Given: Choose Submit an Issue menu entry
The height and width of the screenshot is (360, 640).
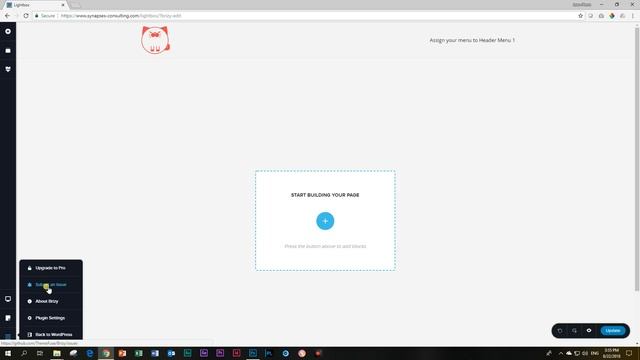Looking at the screenshot, I should (51, 285).
